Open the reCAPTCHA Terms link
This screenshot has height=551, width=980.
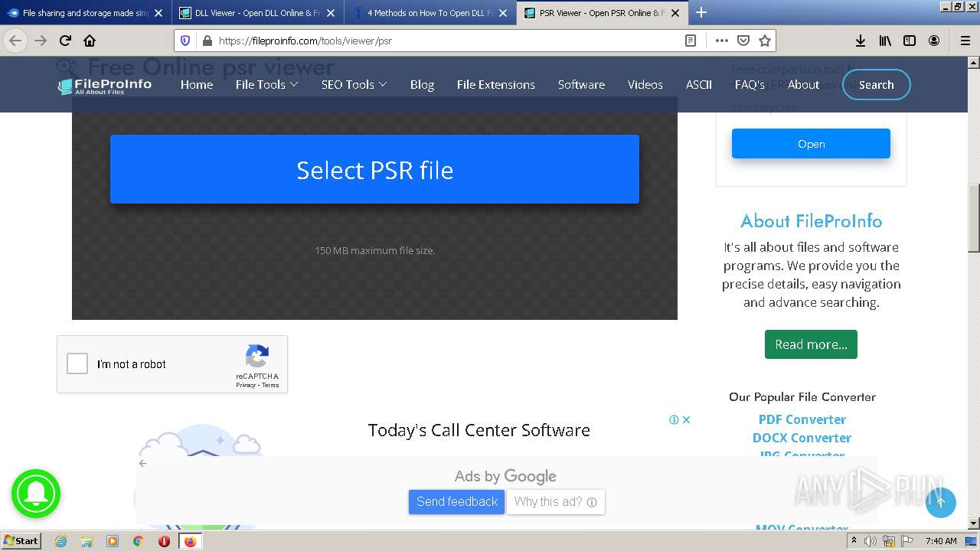click(271, 385)
